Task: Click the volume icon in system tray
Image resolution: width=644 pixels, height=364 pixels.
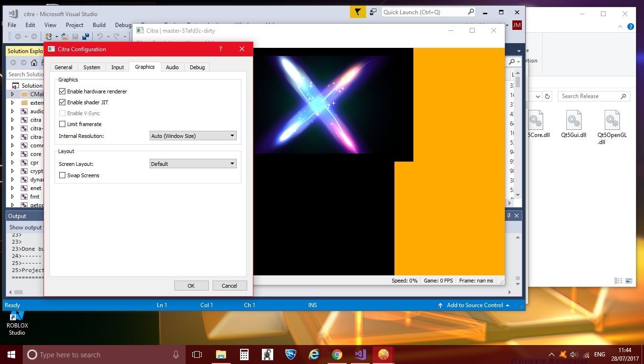Action: coord(574,355)
